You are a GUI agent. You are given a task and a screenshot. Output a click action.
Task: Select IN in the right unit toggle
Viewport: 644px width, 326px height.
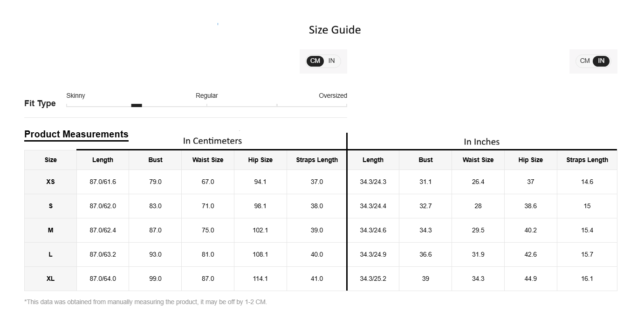pos(601,61)
